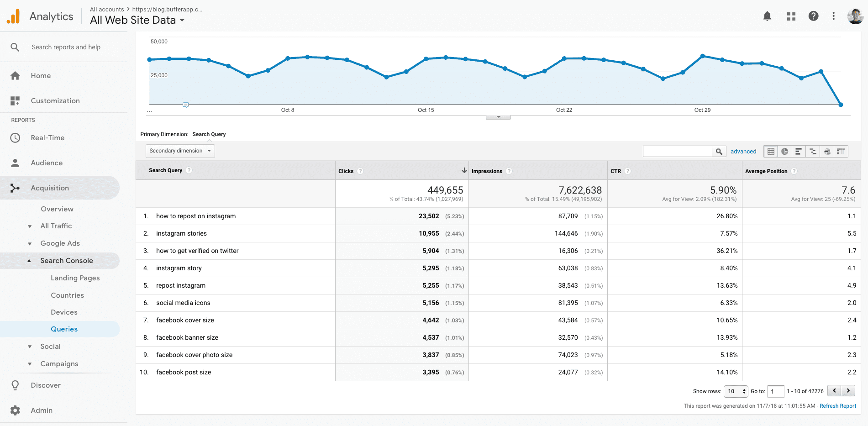868x426 pixels.
Task: Open Acquisition Overview report
Action: pyautogui.click(x=57, y=209)
